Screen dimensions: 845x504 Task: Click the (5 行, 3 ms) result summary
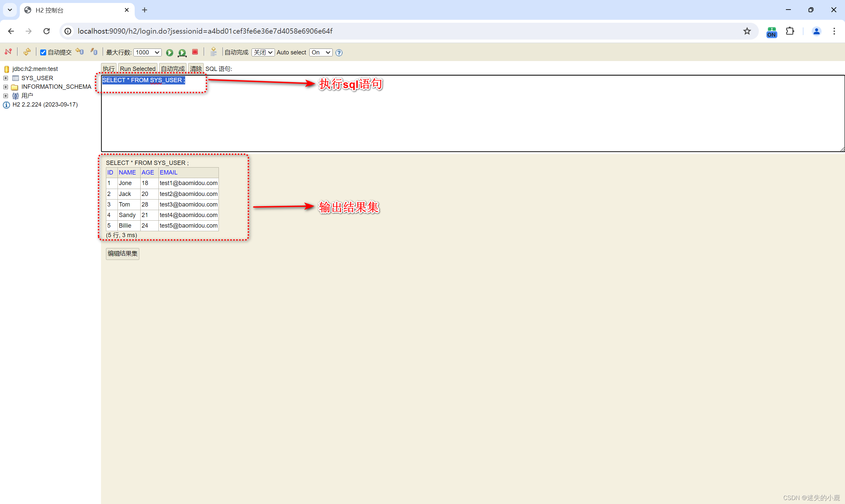(x=121, y=235)
